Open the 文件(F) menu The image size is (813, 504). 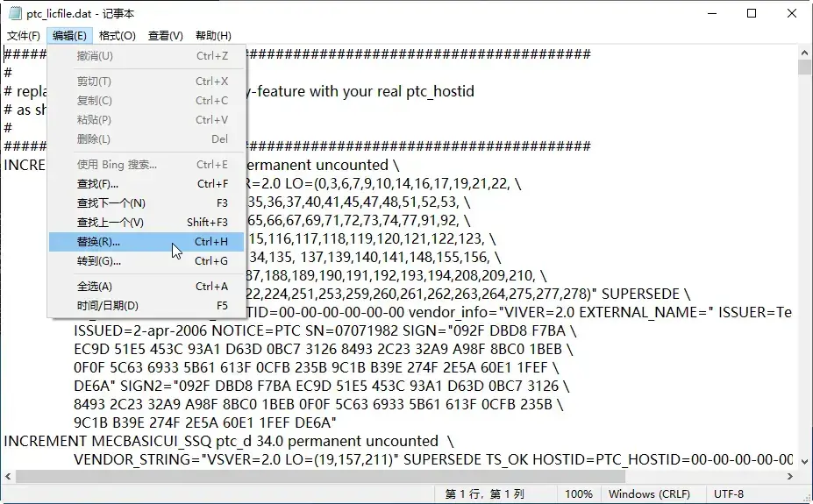[24, 36]
